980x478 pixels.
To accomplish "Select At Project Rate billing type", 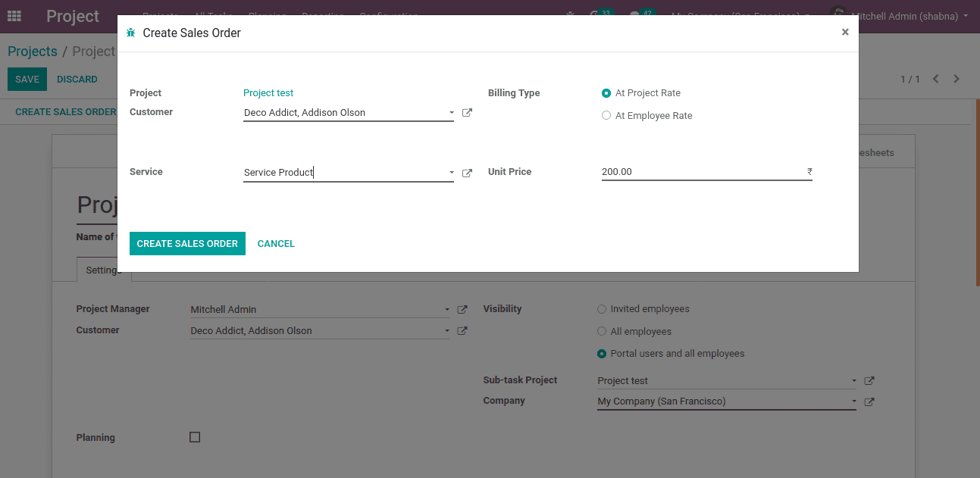I will point(606,93).
